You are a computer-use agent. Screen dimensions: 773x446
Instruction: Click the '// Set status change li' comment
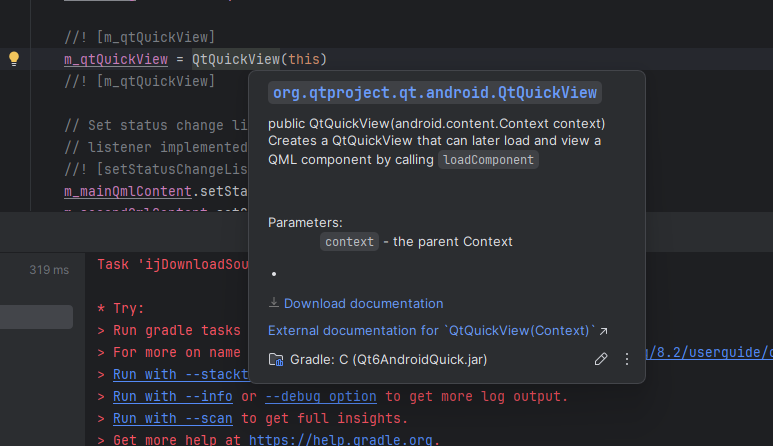(156, 126)
